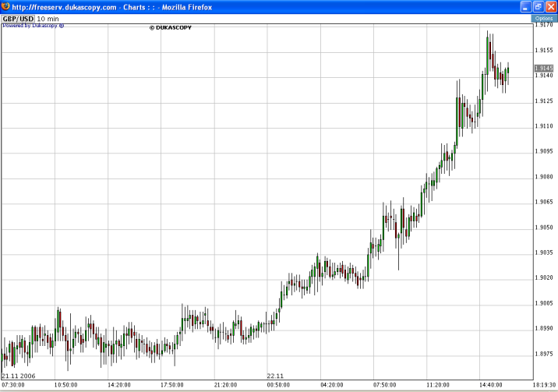Click the 1.8975 price axis label
558x392 pixels.
point(544,354)
